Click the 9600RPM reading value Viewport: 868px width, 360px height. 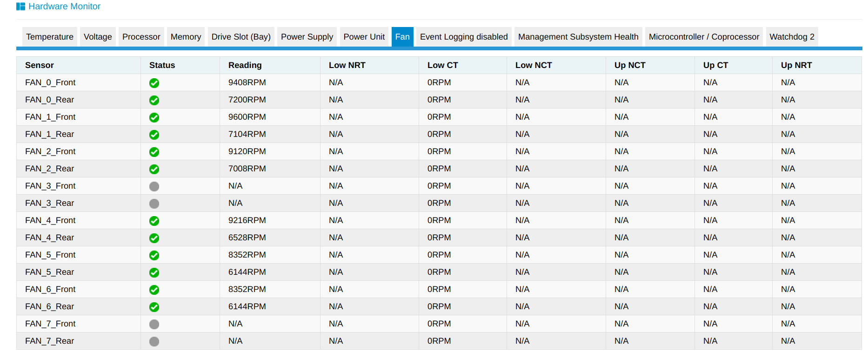point(247,117)
